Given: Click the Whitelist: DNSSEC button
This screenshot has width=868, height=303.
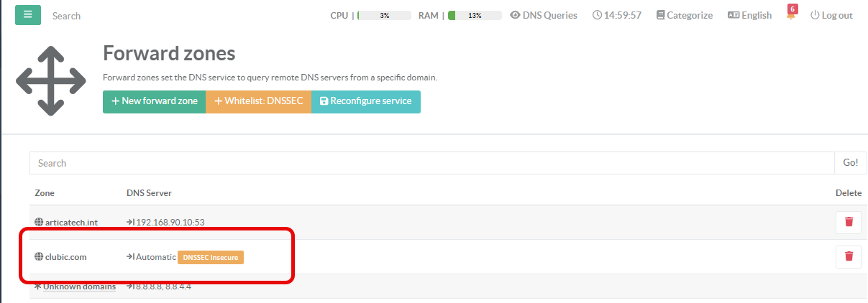Looking at the screenshot, I should click(258, 101).
